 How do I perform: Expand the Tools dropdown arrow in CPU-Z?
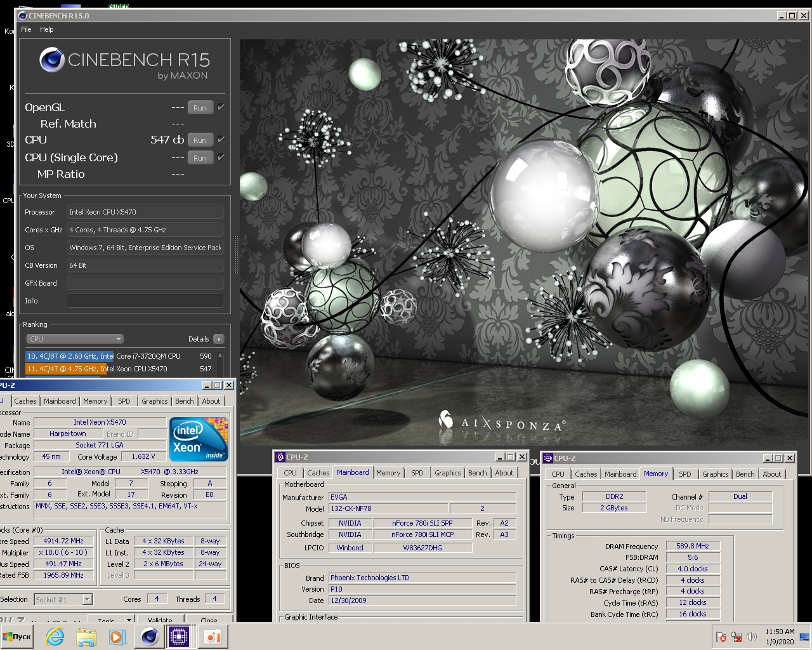click(x=129, y=620)
